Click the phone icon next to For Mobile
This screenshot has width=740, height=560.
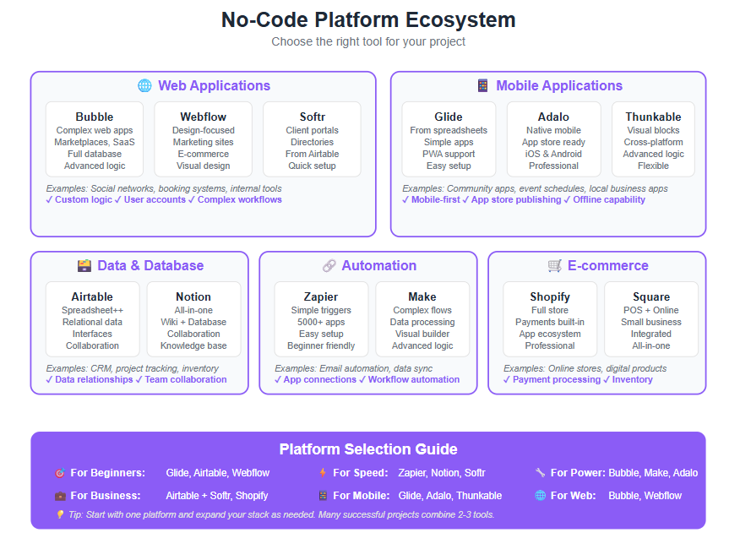(323, 496)
